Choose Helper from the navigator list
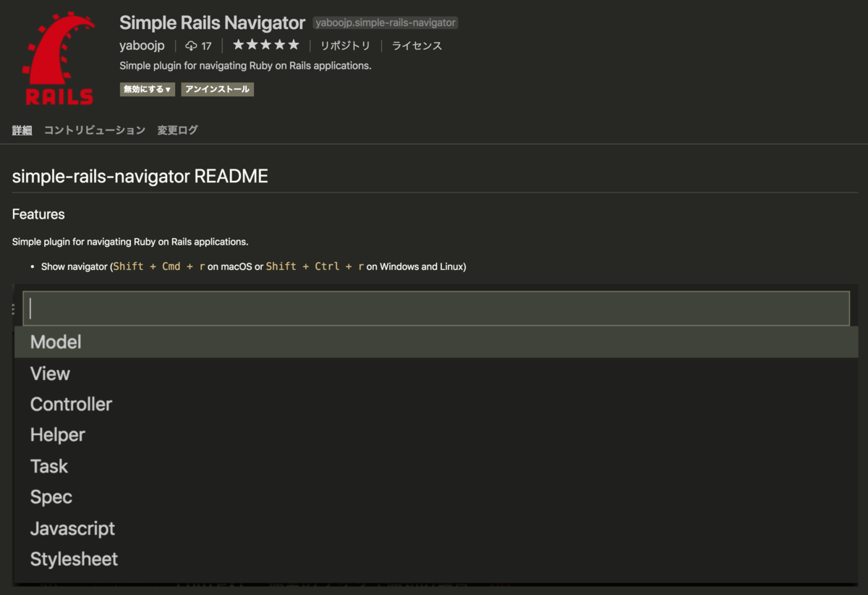The image size is (868, 595). click(x=436, y=435)
